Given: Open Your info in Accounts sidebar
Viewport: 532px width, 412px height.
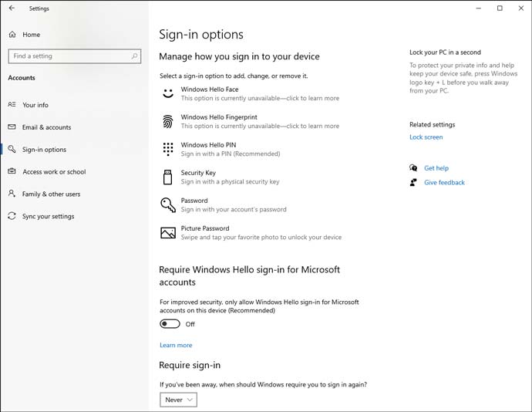Looking at the screenshot, I should pyautogui.click(x=35, y=105).
